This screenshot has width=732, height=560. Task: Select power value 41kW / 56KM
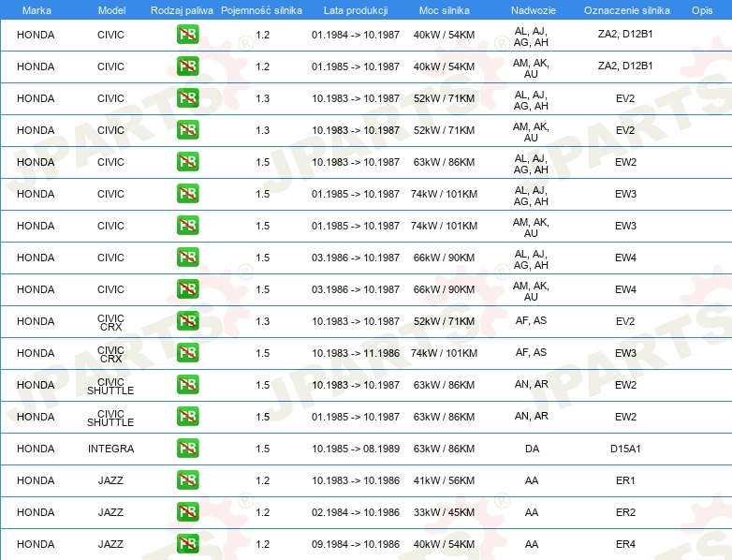[x=444, y=480]
